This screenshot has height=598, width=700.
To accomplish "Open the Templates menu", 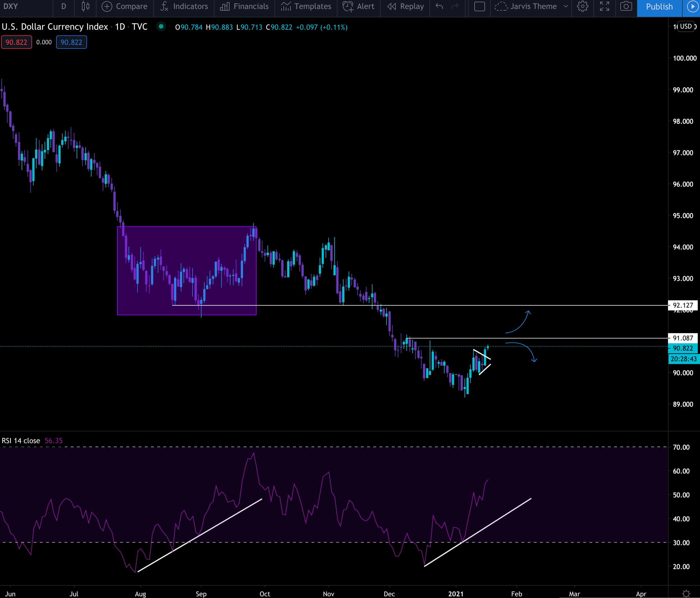I will point(306,6).
